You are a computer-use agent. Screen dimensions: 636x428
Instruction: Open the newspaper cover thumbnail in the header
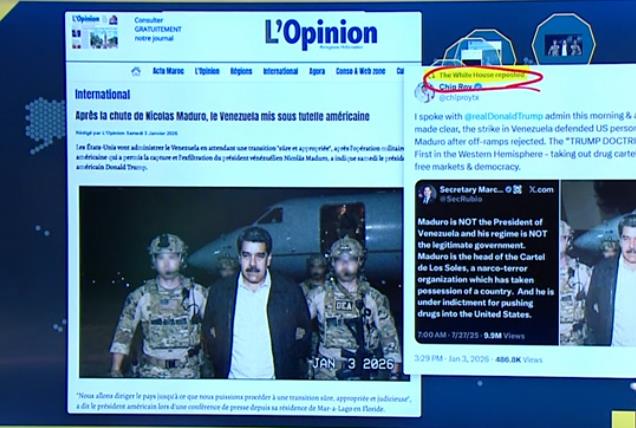[x=95, y=32]
